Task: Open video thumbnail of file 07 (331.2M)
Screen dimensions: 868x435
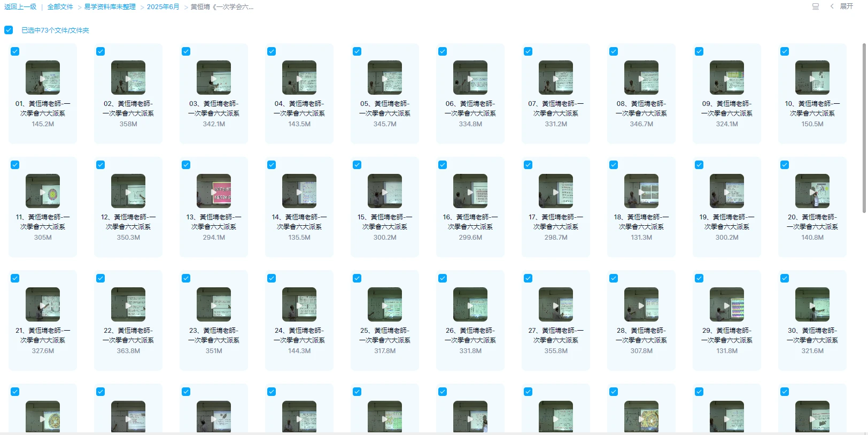Action: 556,78
